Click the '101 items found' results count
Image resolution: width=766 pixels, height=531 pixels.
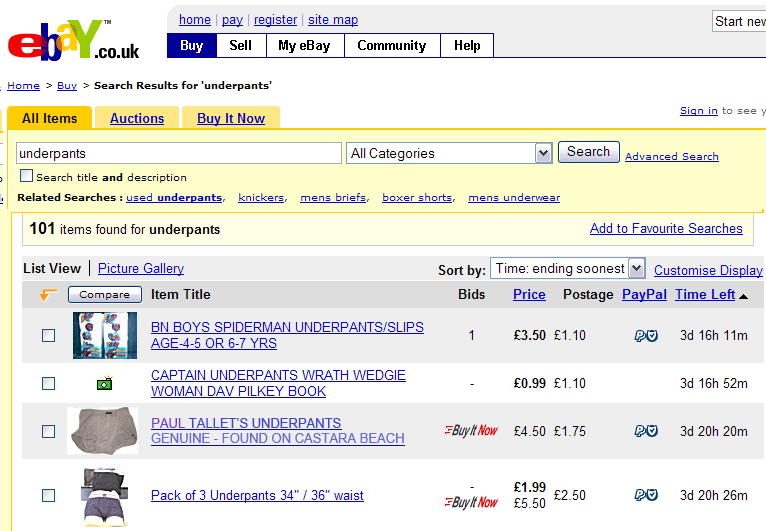point(125,229)
